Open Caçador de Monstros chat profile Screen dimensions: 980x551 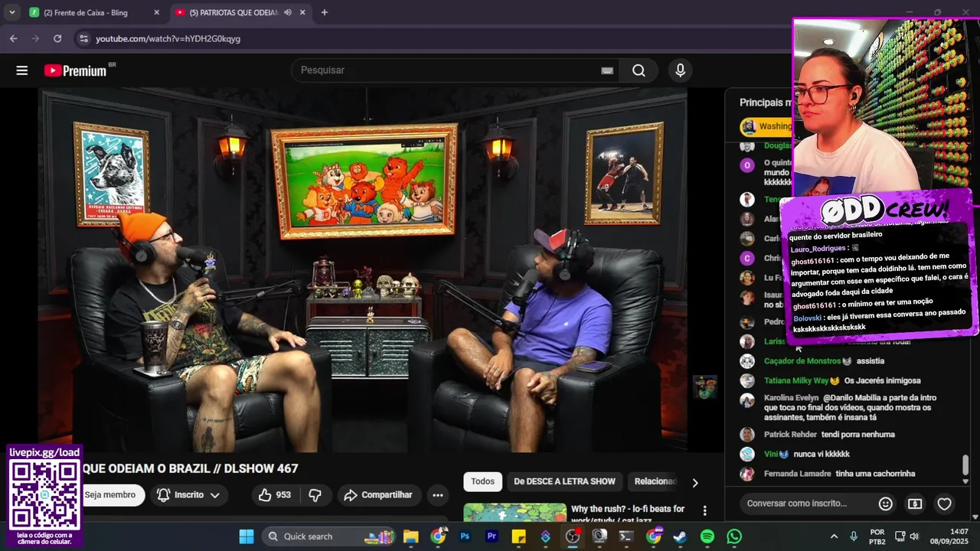[802, 361]
